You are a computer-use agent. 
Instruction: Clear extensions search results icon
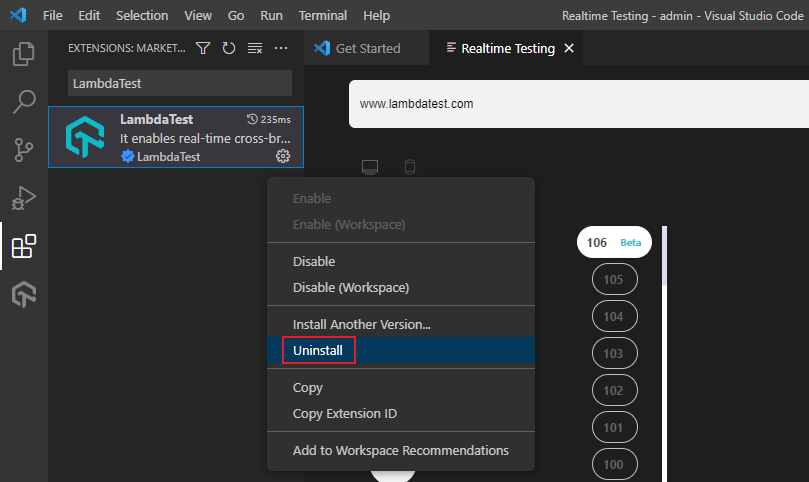[x=255, y=48]
